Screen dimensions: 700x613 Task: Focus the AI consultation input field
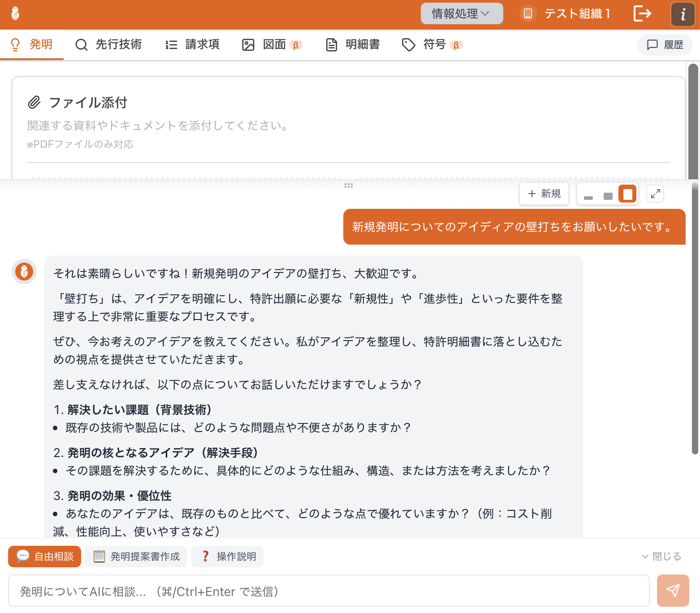tap(328, 591)
